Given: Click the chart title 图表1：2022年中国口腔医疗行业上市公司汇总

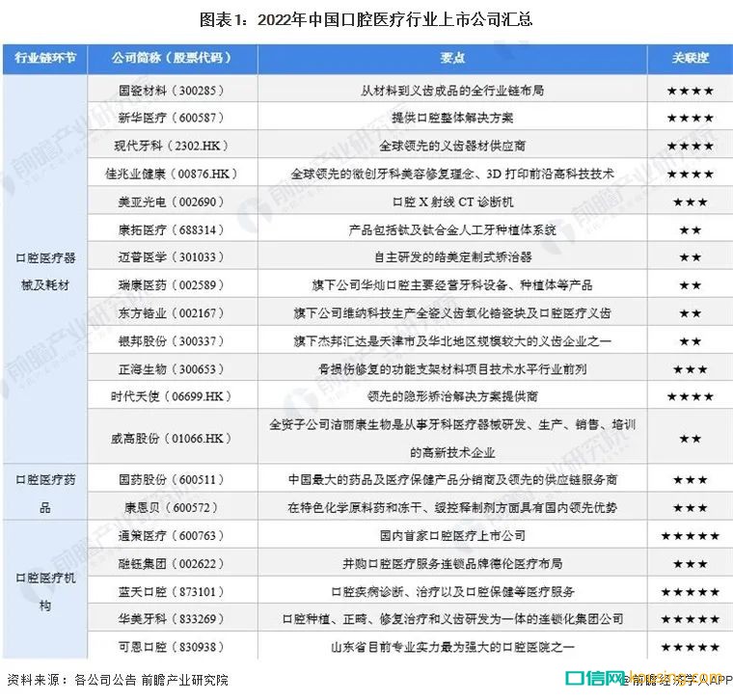Looking at the screenshot, I should [366, 19].
